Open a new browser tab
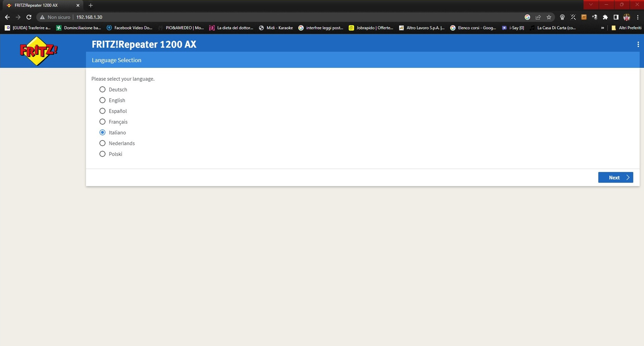Screen dimensions: 644x346 click(91, 5)
